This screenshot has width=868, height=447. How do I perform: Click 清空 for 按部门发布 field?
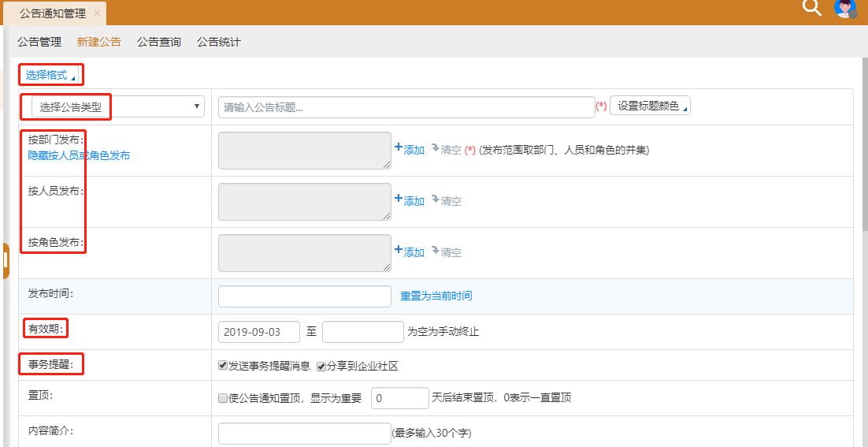(447, 149)
